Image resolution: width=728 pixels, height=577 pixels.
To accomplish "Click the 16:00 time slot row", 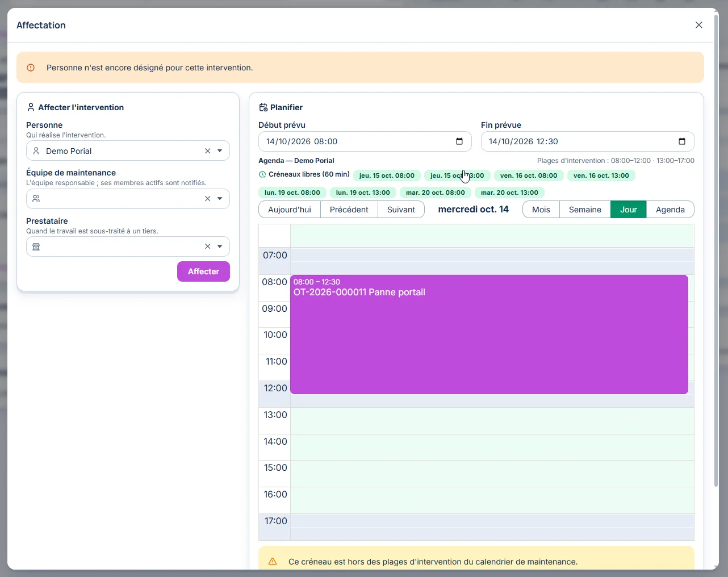I will click(492, 500).
